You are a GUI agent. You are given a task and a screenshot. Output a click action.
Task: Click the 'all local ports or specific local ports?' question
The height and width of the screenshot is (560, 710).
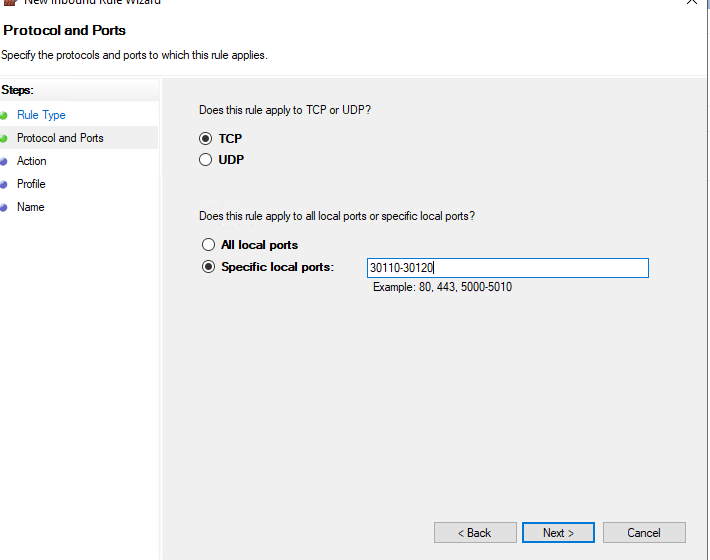337,216
